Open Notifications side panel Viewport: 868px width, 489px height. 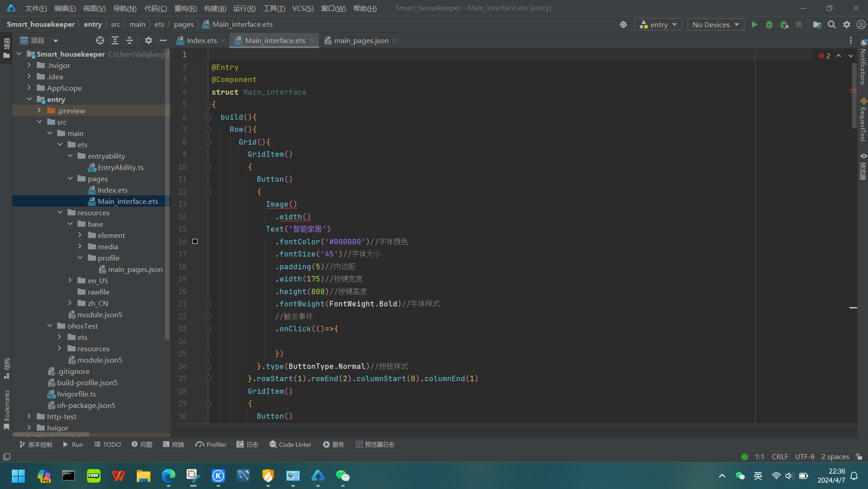863,62
